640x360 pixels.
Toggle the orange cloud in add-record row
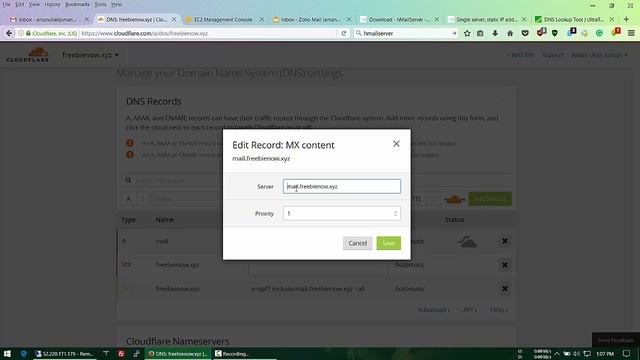[x=454, y=199]
